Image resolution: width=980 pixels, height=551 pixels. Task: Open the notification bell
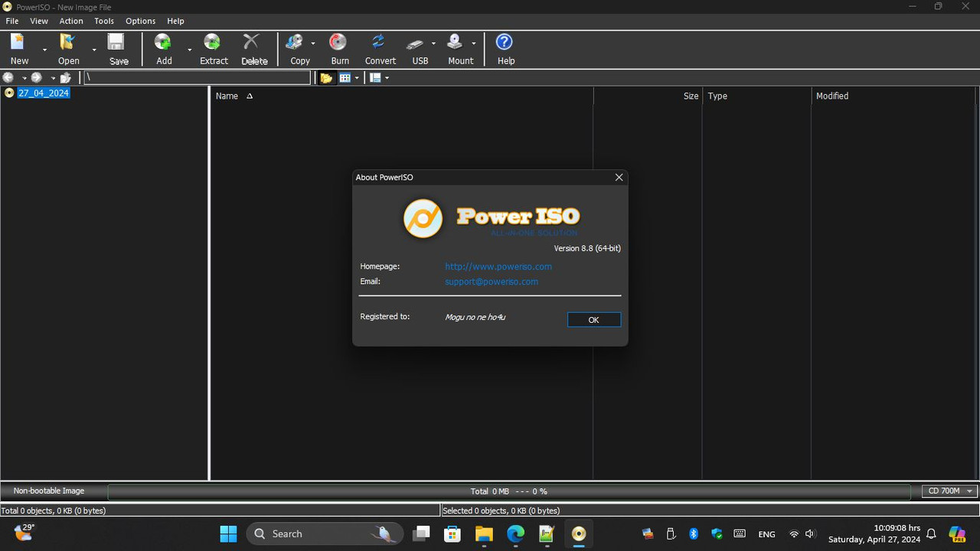click(931, 533)
